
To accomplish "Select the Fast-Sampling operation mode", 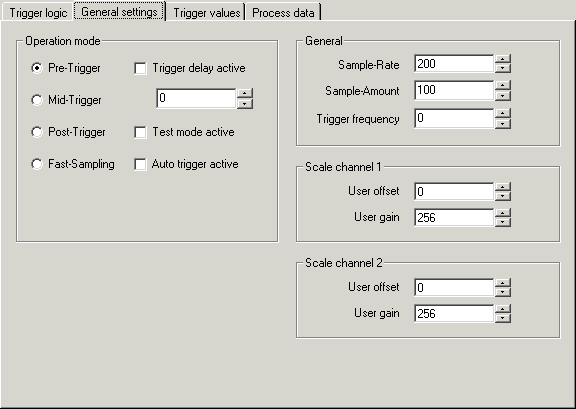I will pos(37,164).
